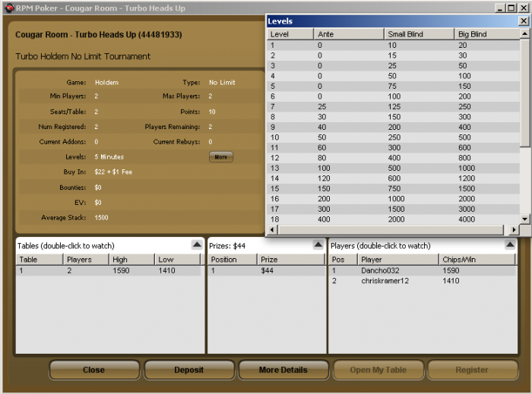532x394 pixels.
Task: Click Dancho032's chip count 1590
Action: (x=451, y=270)
